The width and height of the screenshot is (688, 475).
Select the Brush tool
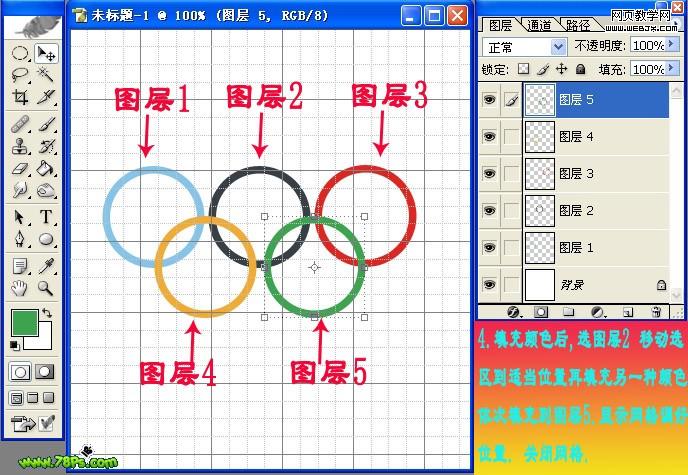click(x=46, y=125)
